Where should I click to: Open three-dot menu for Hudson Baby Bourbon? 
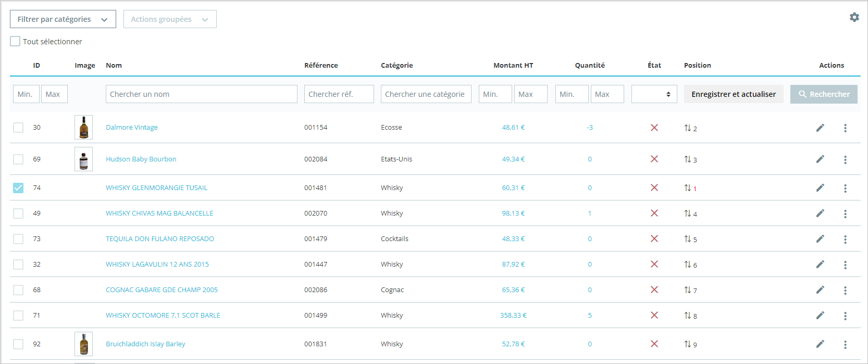point(845,160)
